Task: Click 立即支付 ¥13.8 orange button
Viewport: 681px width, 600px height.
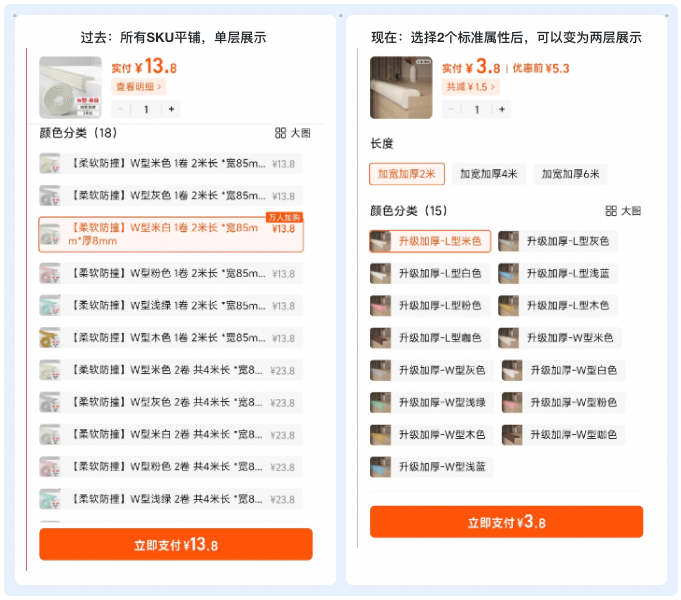Action: coord(175,544)
